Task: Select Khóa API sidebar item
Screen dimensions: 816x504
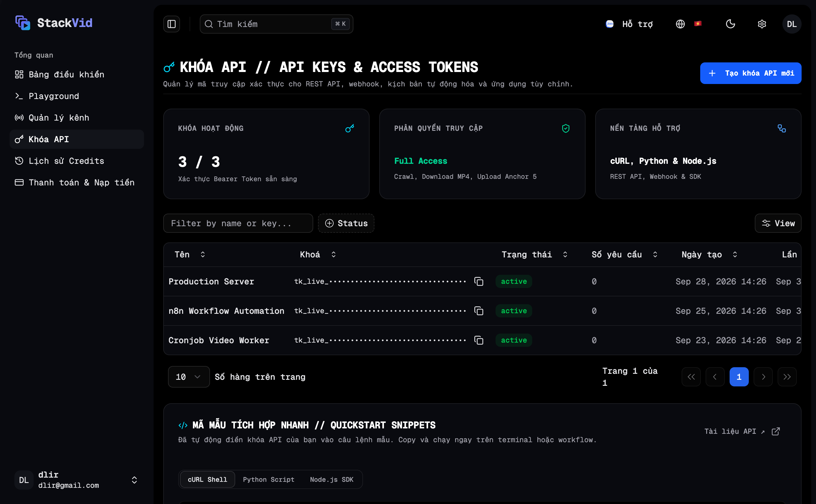Action: [77, 139]
